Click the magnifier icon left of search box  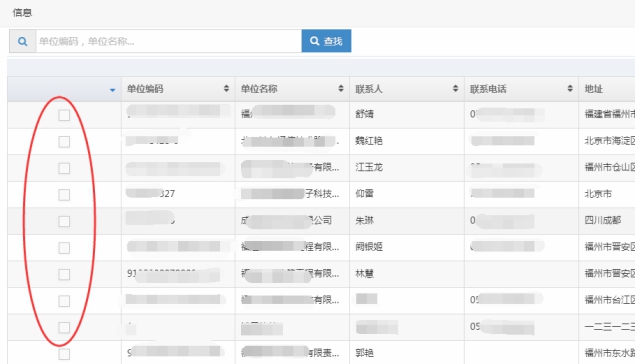click(x=23, y=41)
